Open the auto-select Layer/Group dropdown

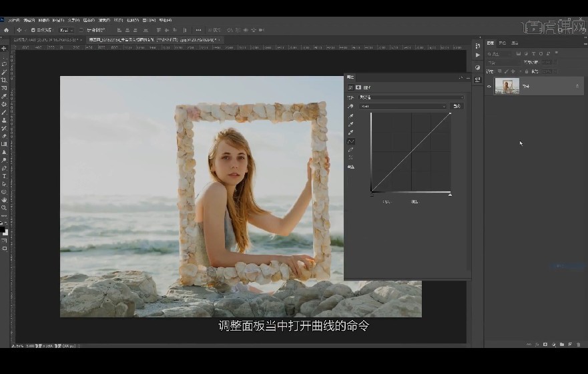coord(66,30)
